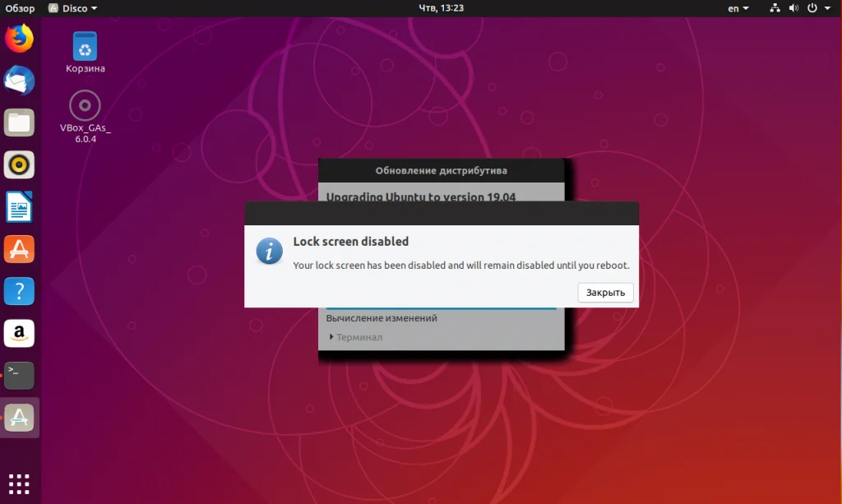Launch Thunderbird mail from the dock

pyautogui.click(x=20, y=81)
